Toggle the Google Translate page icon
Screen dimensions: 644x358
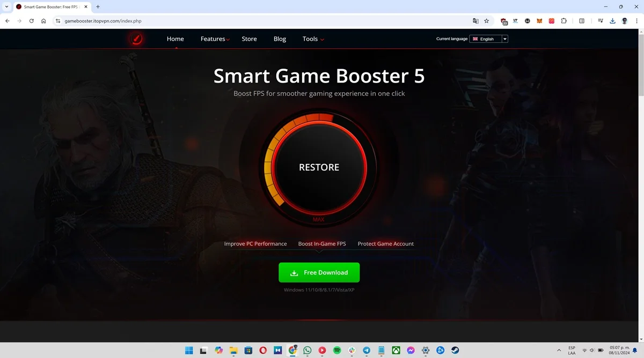tap(476, 20)
